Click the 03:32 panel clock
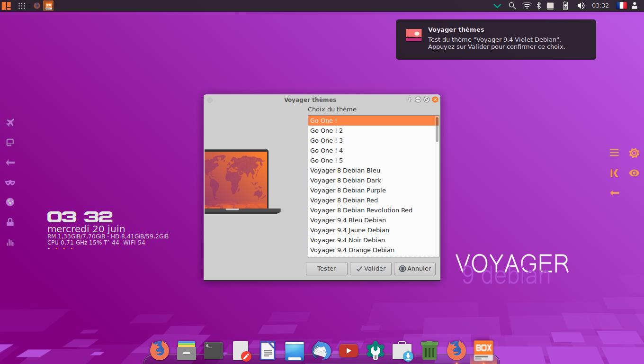The height and width of the screenshot is (364, 644). pos(600,6)
